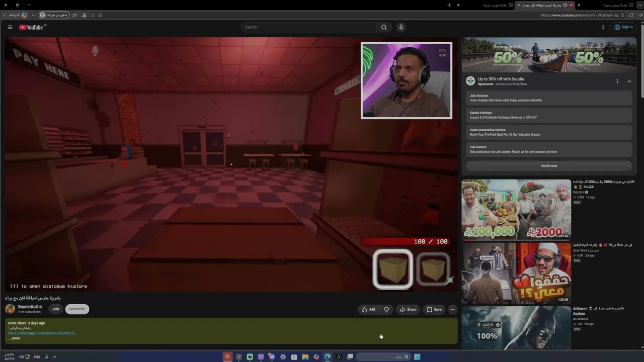Open browser settings ellipsis menu
Screen dimensions: 644x362
34,15
